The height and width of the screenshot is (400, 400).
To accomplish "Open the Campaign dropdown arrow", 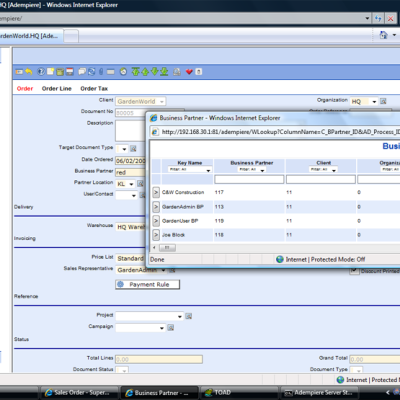I will (x=162, y=328).
